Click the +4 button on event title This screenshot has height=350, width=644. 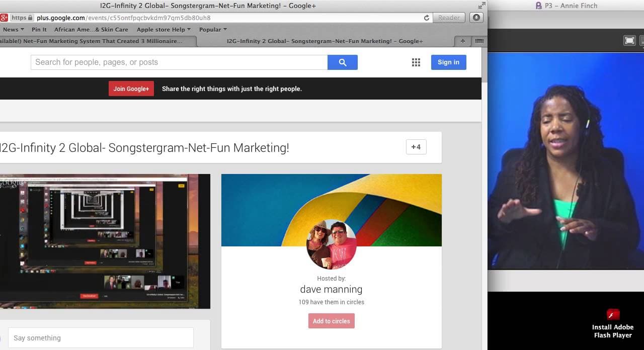[416, 147]
